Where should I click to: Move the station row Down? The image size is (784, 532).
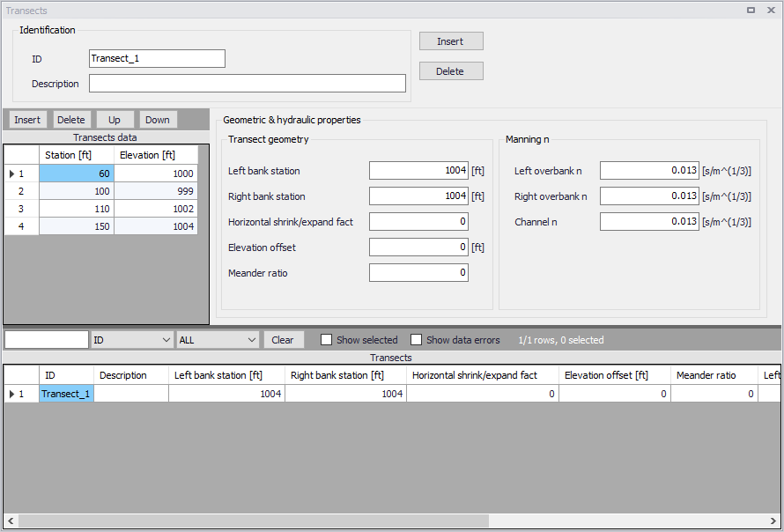(158, 120)
